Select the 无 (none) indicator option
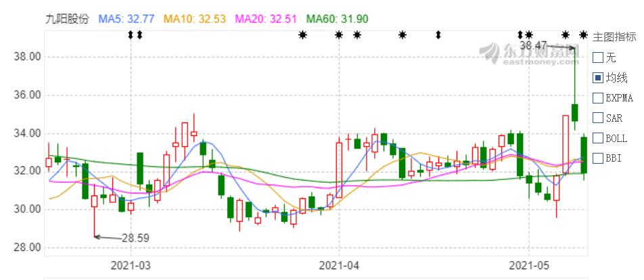The width and height of the screenshot is (644, 280). pyautogui.click(x=598, y=57)
